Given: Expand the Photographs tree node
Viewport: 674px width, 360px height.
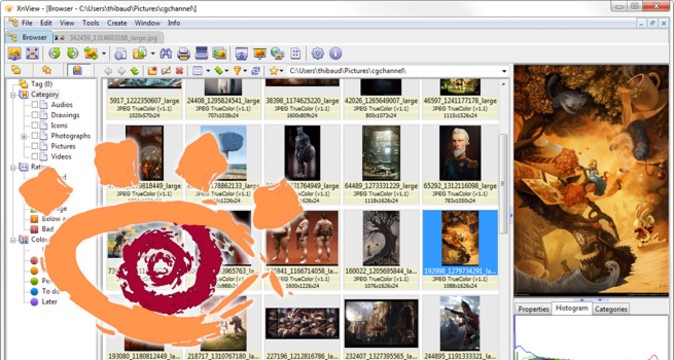Looking at the screenshot, I should click(24, 136).
